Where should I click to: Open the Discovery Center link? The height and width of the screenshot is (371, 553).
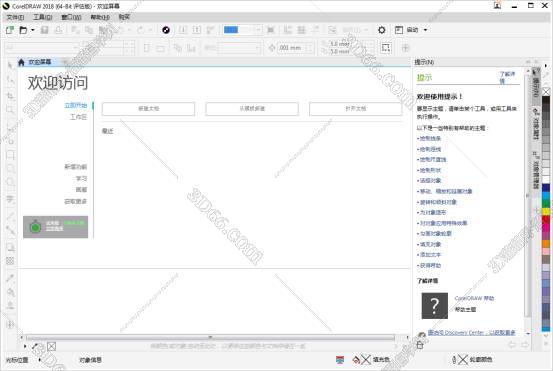coord(472,333)
